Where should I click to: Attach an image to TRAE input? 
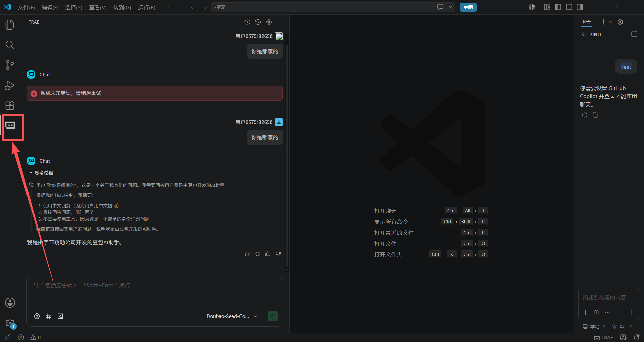[x=60, y=316]
